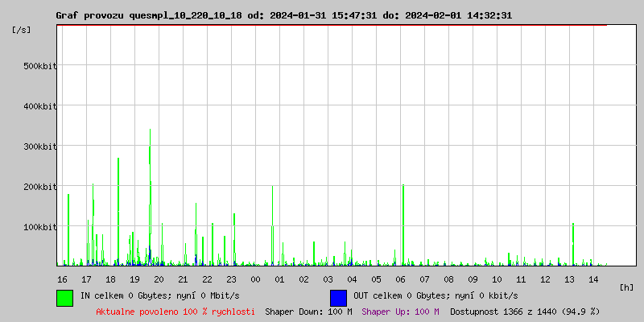Click the hour 16 tick on the time axis
The height and width of the screenshot is (322, 644).
coord(62,279)
